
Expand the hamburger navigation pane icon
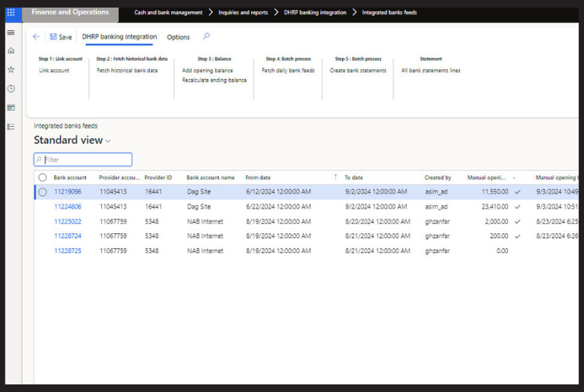point(11,33)
